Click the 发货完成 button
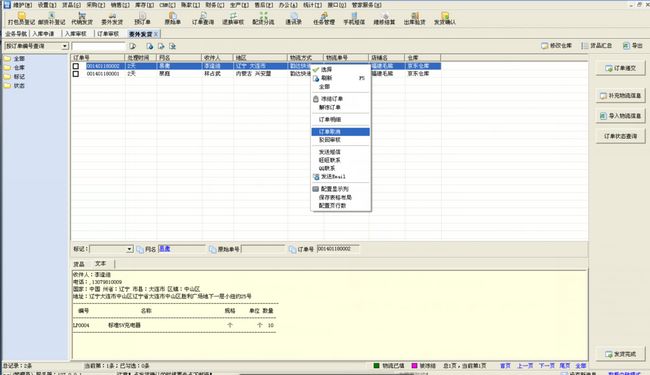Image resolution: width=650 pixels, height=375 pixels. (620, 354)
